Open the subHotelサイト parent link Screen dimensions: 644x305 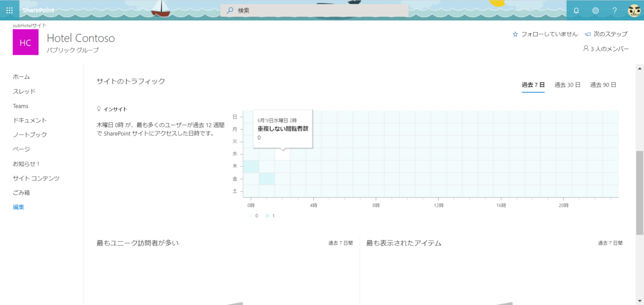[30, 25]
